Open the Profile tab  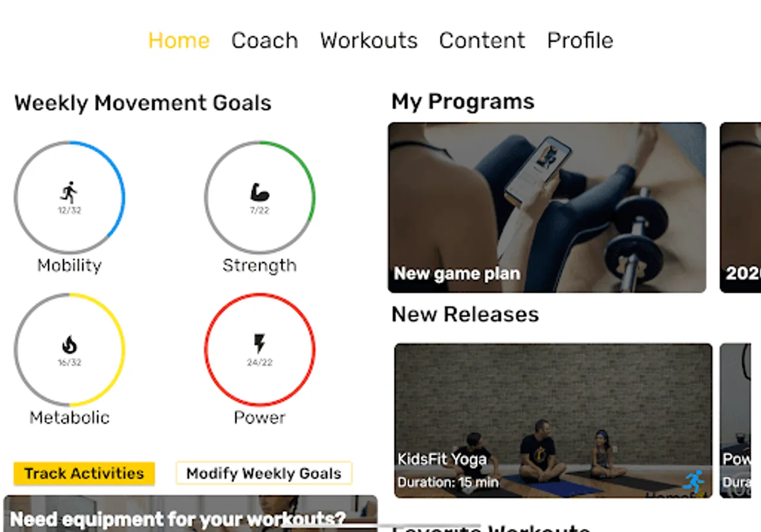coord(580,40)
